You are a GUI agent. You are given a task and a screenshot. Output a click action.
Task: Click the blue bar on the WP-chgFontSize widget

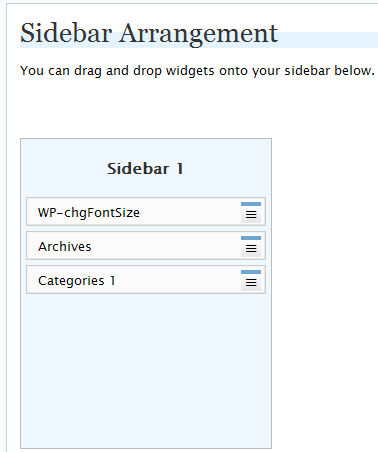tap(251, 204)
